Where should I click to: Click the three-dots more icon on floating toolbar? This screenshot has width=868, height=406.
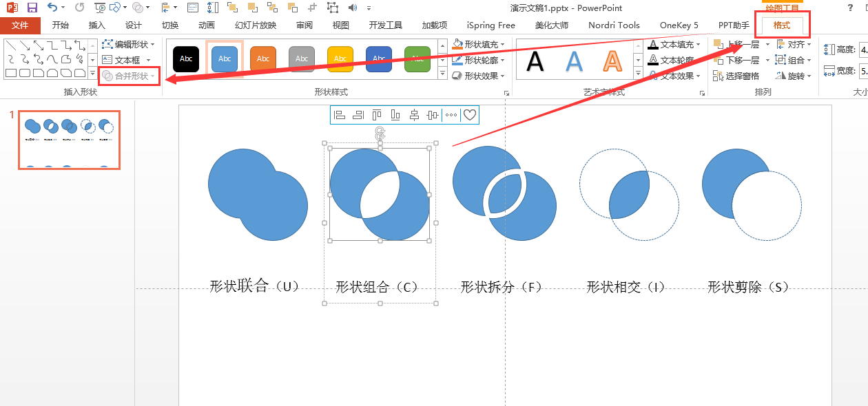pyautogui.click(x=451, y=115)
